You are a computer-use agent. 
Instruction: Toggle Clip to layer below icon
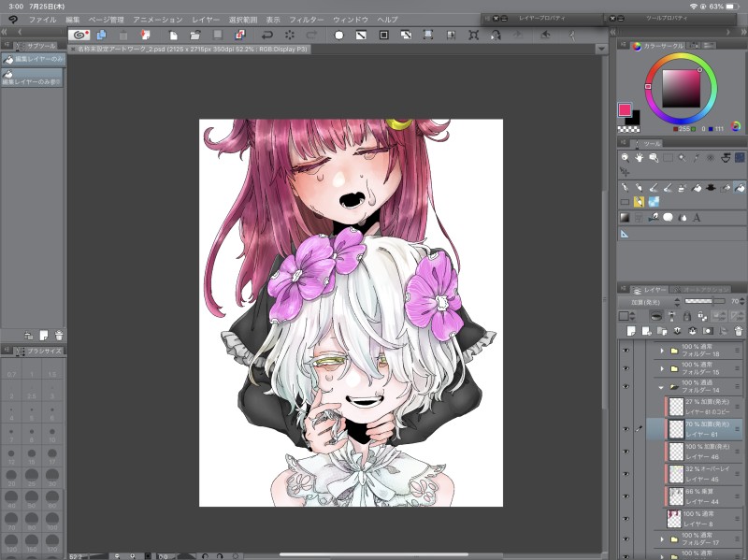point(656,316)
